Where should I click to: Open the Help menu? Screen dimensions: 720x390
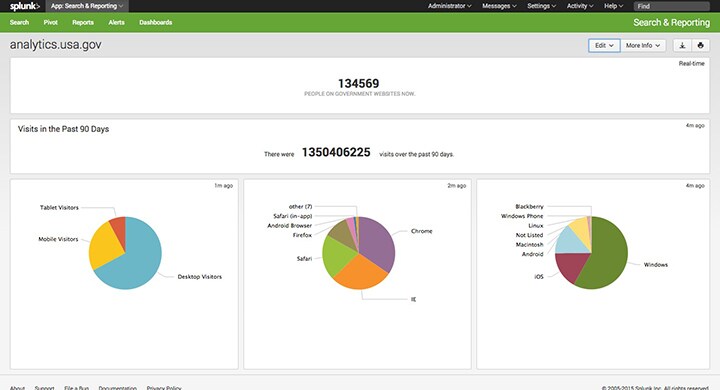[613, 6]
